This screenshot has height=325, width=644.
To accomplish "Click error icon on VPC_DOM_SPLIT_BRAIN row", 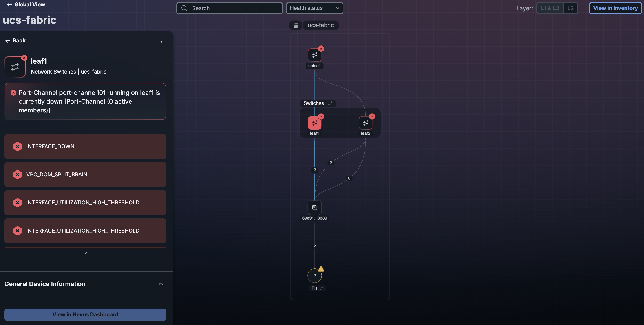I will pyautogui.click(x=18, y=175).
